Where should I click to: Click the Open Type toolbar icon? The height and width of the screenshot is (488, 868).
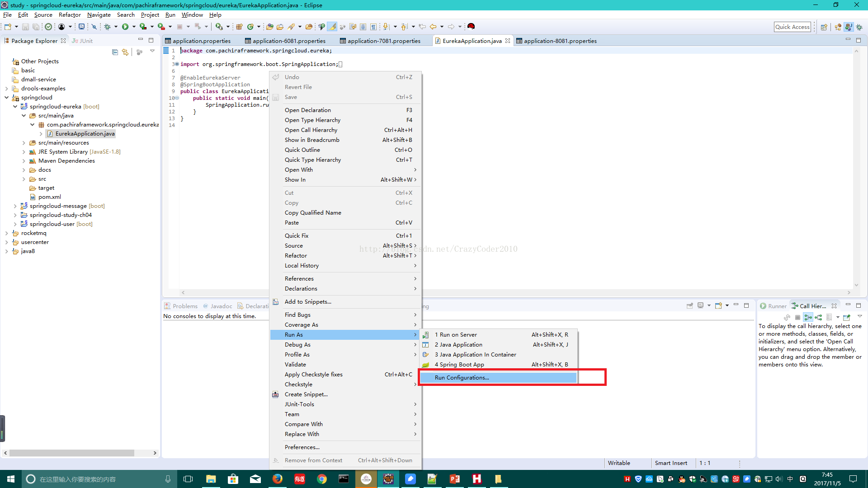269,27
